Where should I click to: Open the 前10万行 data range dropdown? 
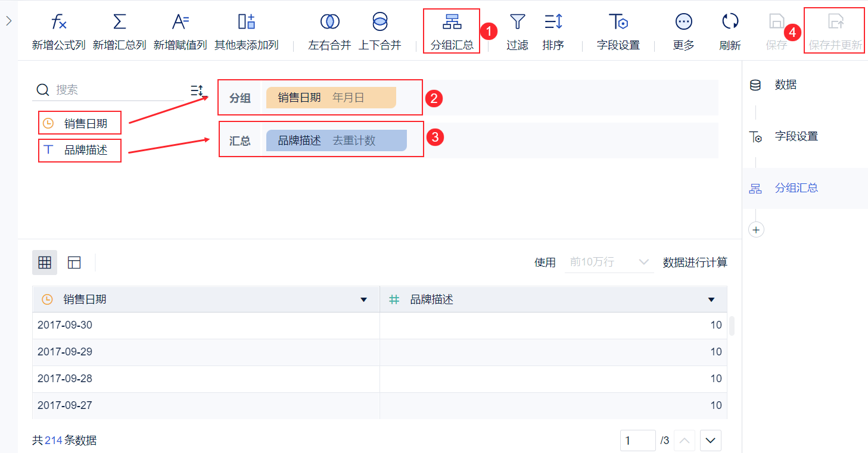point(609,262)
